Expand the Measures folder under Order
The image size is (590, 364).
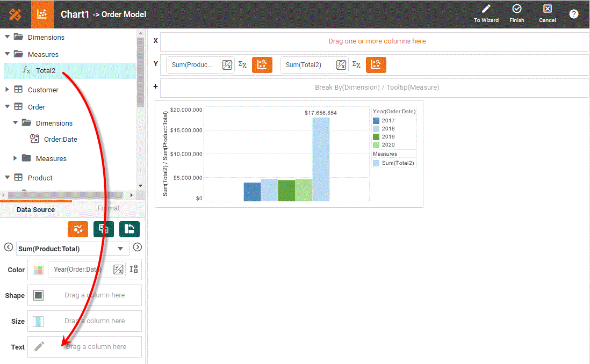coord(16,158)
